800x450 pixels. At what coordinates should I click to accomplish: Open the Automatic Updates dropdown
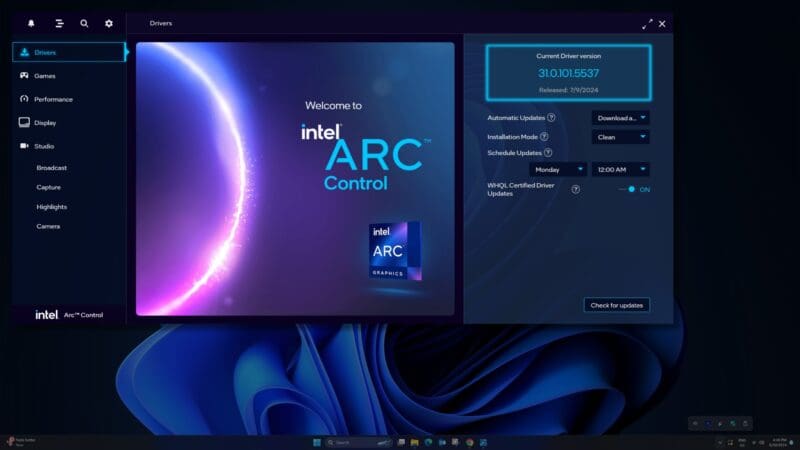tap(620, 118)
